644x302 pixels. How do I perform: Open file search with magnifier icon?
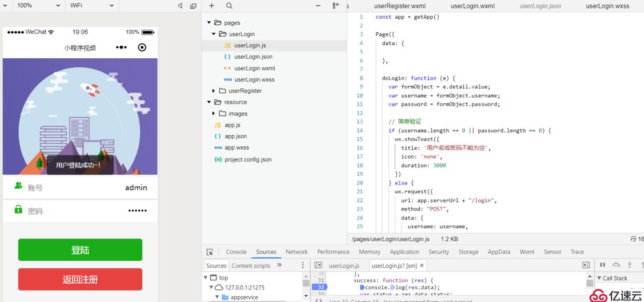[x=229, y=6]
